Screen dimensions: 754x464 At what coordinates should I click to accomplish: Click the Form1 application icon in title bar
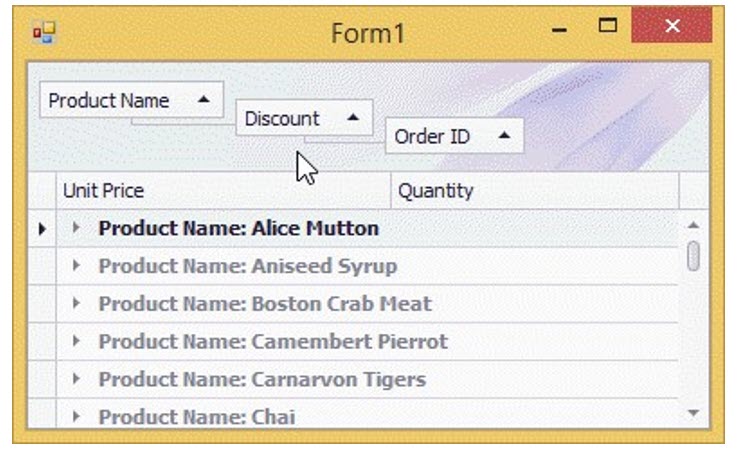click(43, 33)
